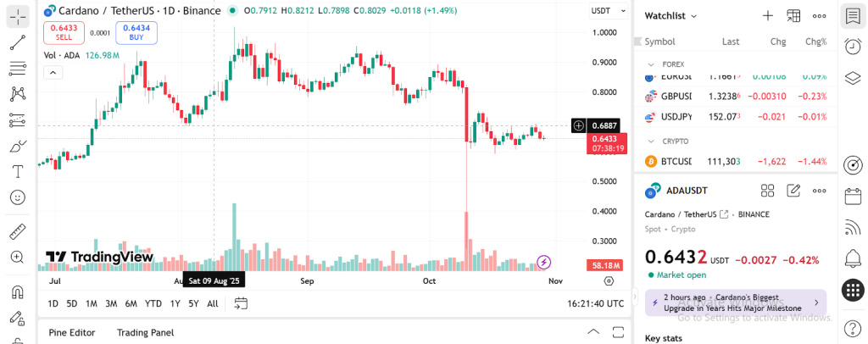Open the USDT currency dropdown
Viewport: 868px width, 344px height.
coord(604,11)
